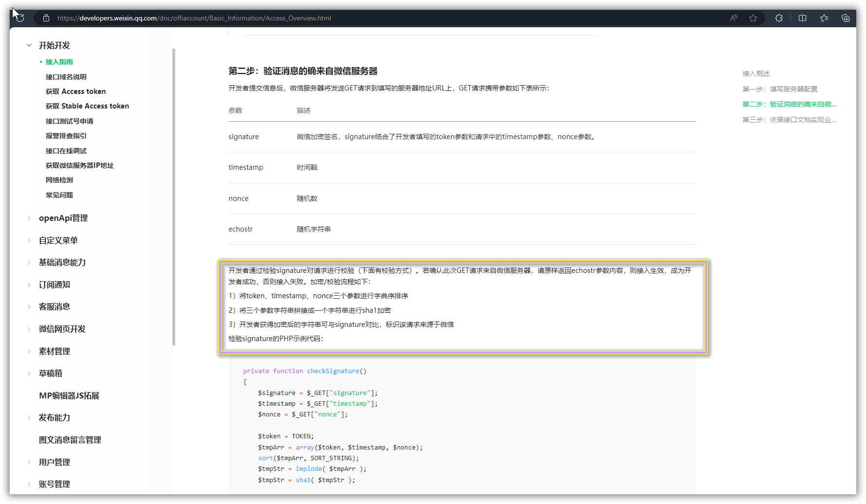866x504 pixels.
Task: Click the sidebar vertical scrollbar
Action: 174,197
